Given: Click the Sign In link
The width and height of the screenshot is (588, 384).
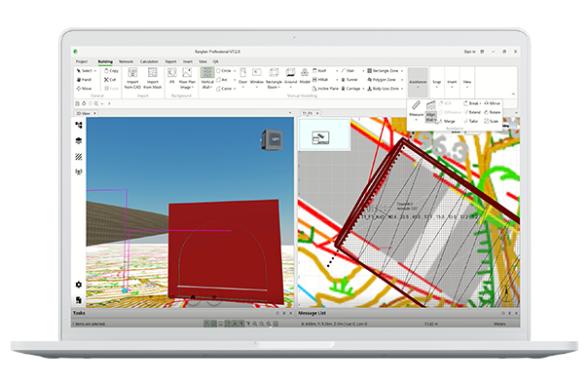Looking at the screenshot, I should [469, 52].
